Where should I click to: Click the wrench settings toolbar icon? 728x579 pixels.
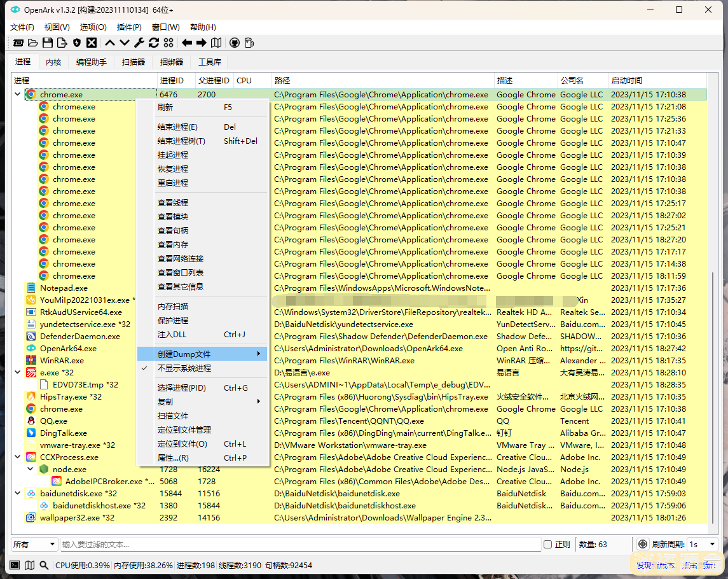pyautogui.click(x=139, y=43)
